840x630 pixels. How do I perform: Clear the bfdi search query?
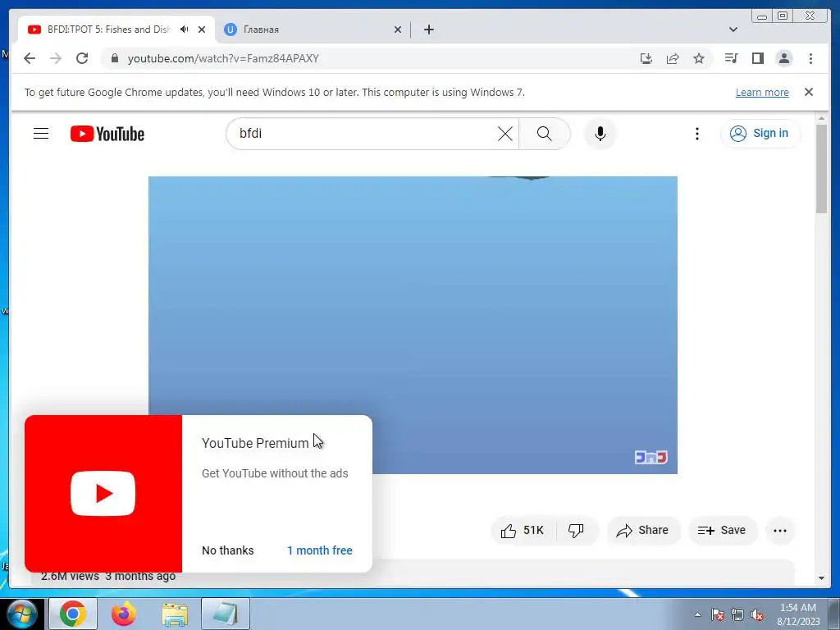[505, 134]
